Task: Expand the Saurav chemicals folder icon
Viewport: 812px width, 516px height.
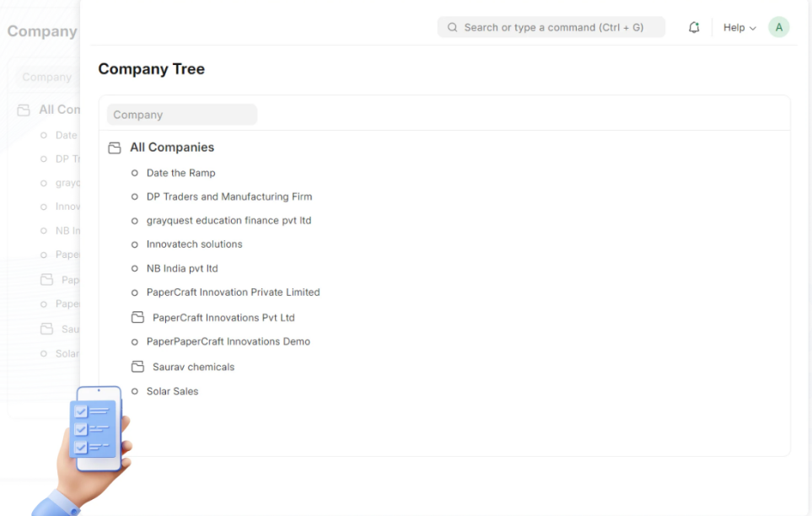Action: point(137,367)
